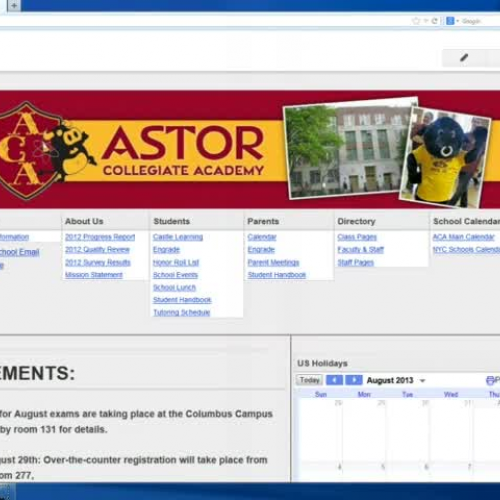The width and height of the screenshot is (500, 500).
Task: Reload the page with the refresh icon
Action: tap(434, 21)
